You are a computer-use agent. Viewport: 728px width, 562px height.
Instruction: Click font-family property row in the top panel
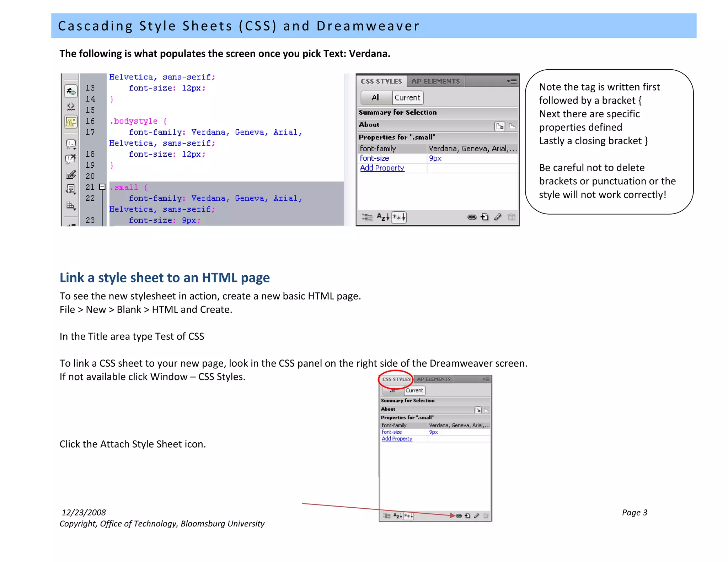click(x=438, y=148)
